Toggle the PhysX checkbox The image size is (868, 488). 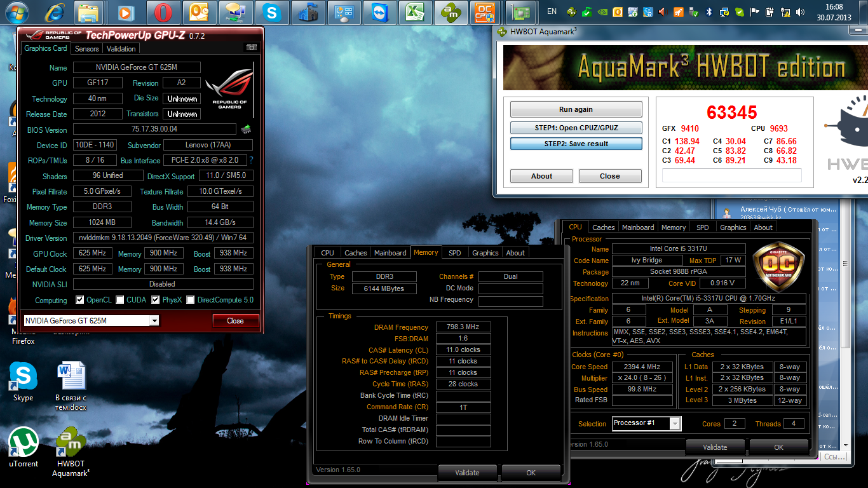(156, 300)
